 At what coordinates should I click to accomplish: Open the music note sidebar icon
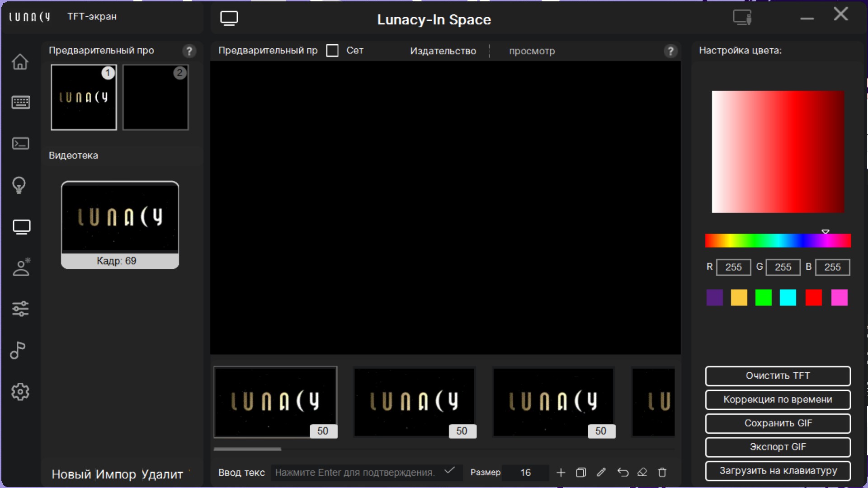pos(18,350)
